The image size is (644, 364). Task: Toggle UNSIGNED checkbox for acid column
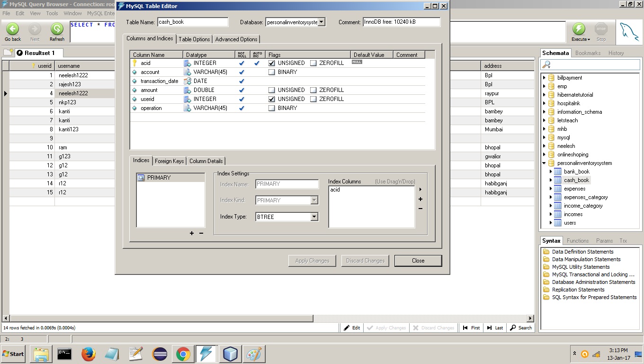click(x=272, y=63)
